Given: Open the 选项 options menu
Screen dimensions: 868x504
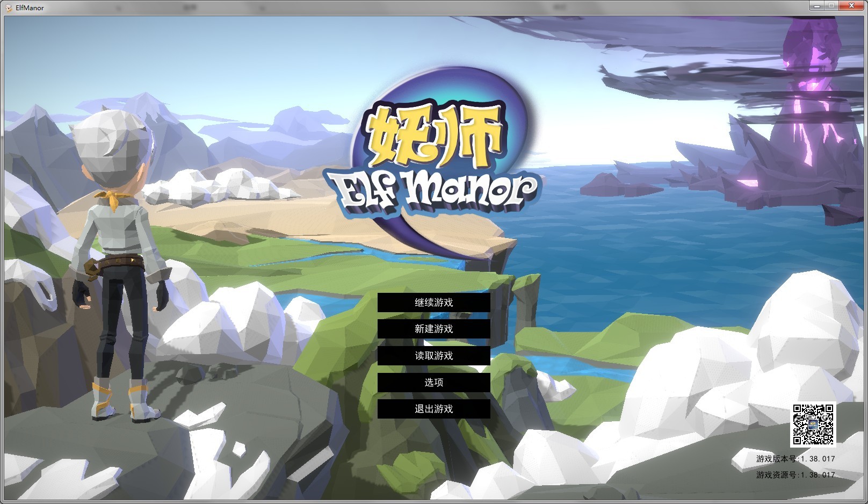Looking at the screenshot, I should (434, 383).
